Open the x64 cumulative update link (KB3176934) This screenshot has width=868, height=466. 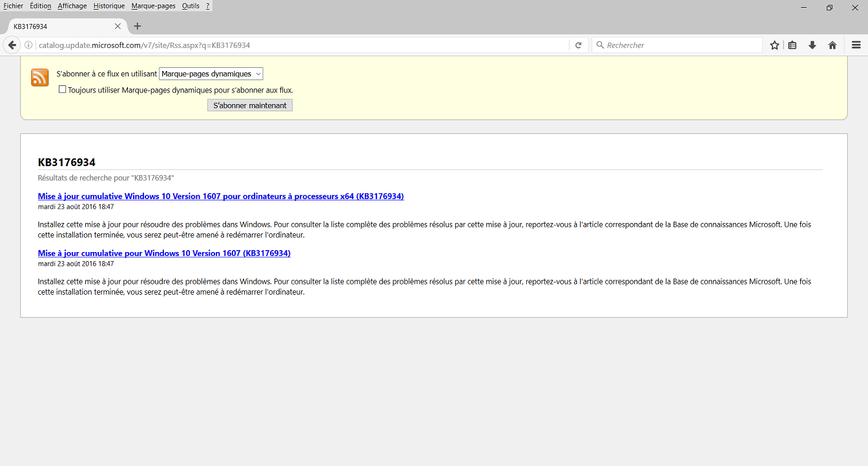(x=221, y=196)
